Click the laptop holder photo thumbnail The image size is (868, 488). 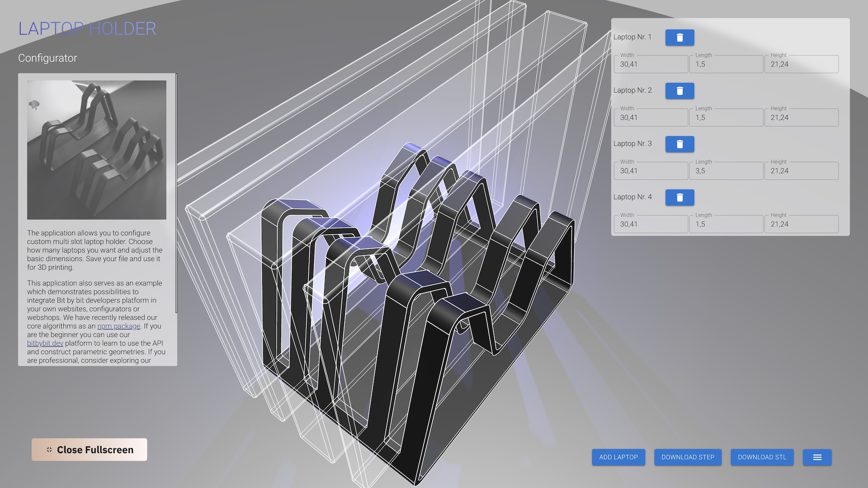click(x=97, y=150)
